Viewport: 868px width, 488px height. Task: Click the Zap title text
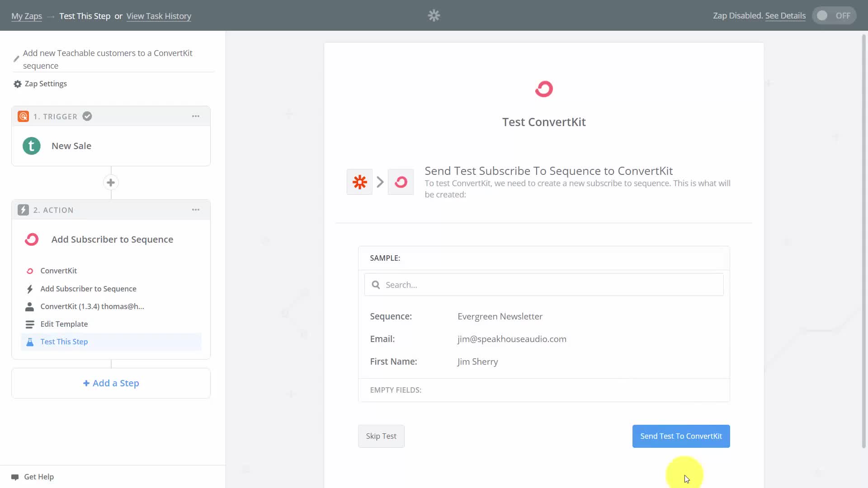[x=108, y=59]
